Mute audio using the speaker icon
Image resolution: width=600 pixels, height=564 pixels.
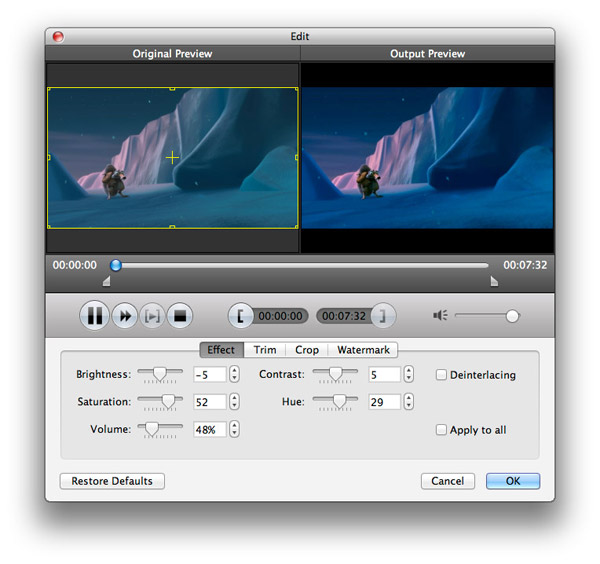[440, 316]
